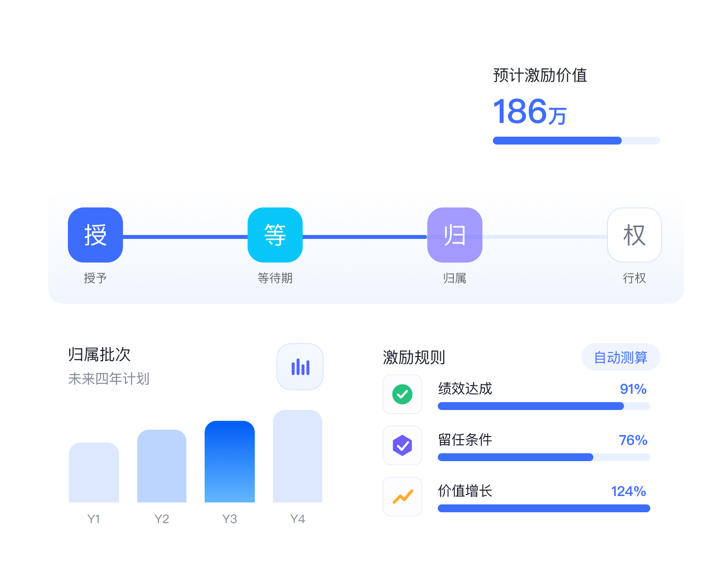Click the 权 exercise step icon
Viewport: 728px width, 586px height.
[x=635, y=235]
